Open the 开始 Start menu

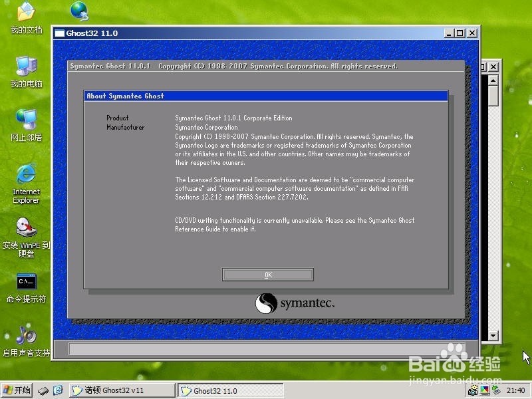point(17,390)
